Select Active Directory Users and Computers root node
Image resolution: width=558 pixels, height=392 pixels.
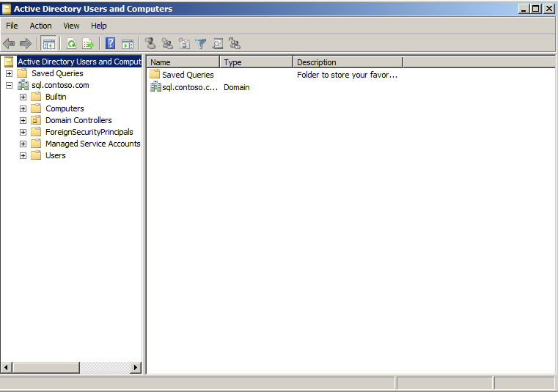tap(79, 62)
